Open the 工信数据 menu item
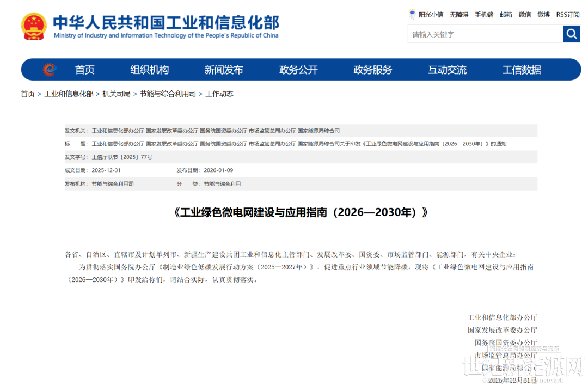Image resolution: width=588 pixels, height=386 pixels. 522,70
